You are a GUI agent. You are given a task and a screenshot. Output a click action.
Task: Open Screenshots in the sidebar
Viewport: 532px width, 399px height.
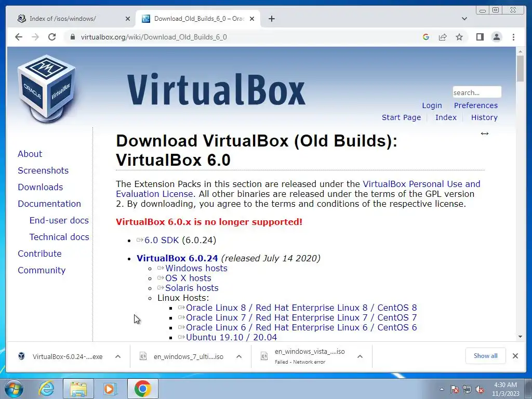coord(43,170)
